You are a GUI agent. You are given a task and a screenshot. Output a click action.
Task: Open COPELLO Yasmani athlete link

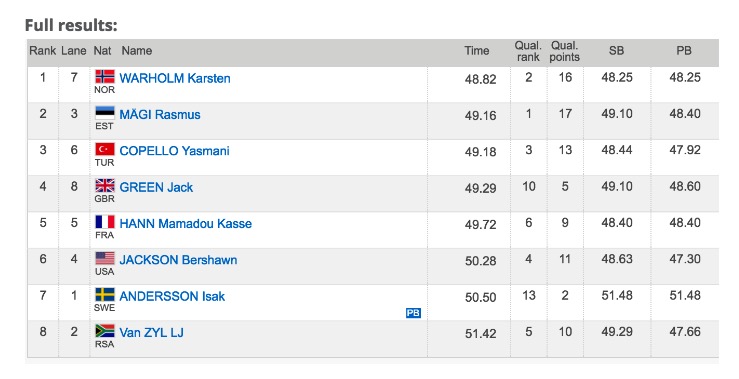[x=174, y=151]
